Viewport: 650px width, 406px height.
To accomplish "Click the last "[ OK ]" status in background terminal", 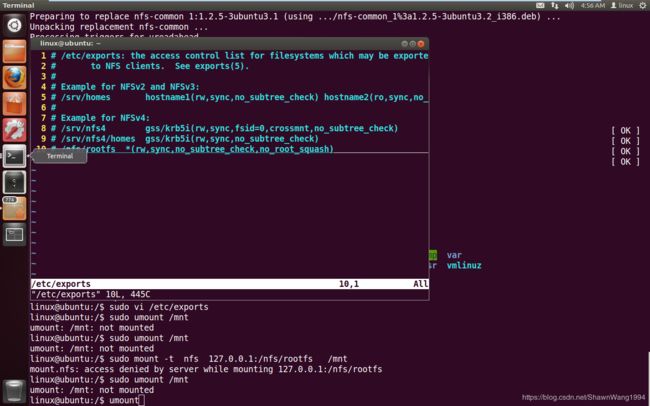I will 626,162.
